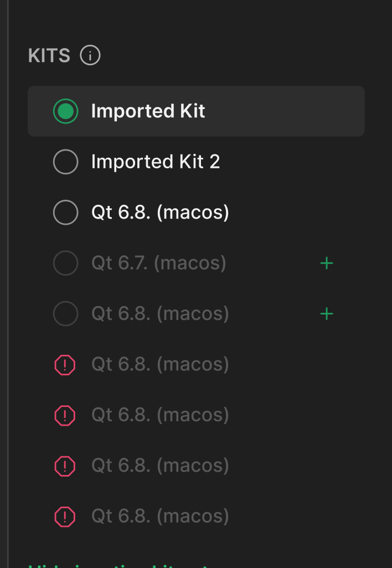
Task: Click the bottommost red error warning icon
Action: tap(65, 517)
